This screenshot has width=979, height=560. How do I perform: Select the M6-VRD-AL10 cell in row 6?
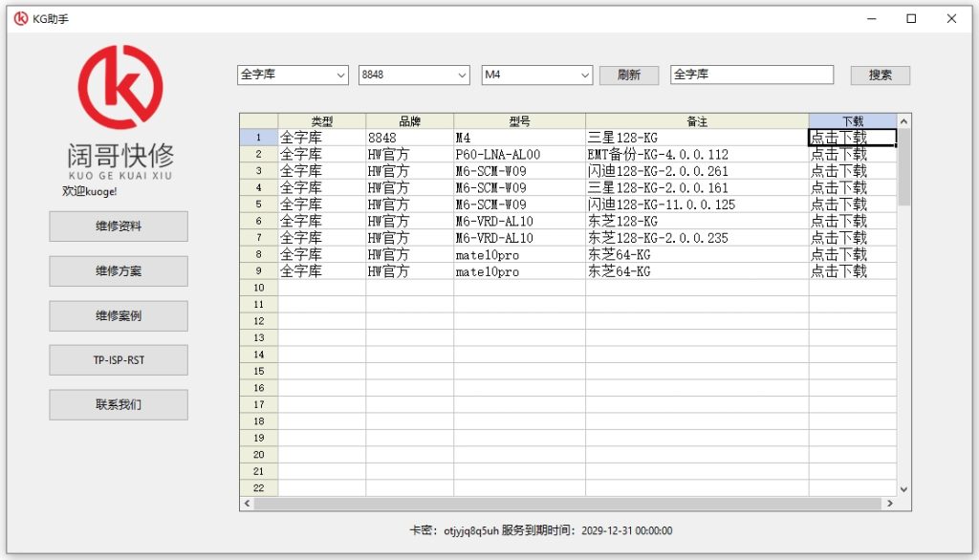pyautogui.click(x=519, y=221)
